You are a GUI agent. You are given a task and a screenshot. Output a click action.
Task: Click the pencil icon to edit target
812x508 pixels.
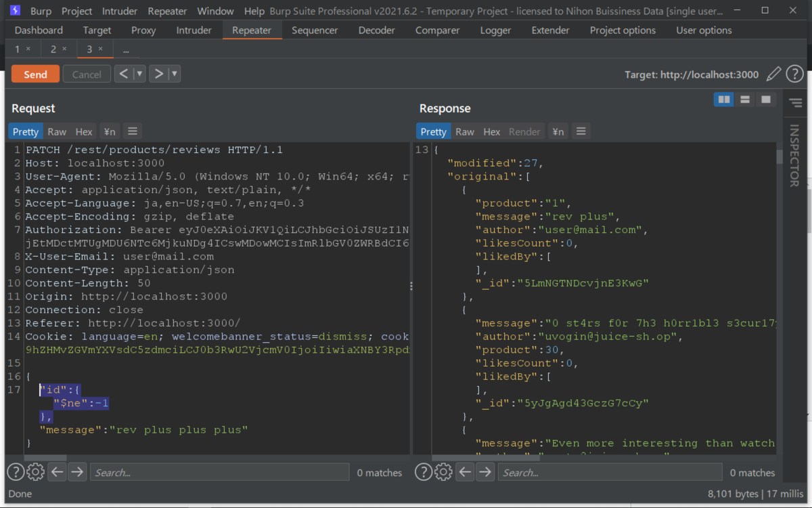tap(774, 74)
